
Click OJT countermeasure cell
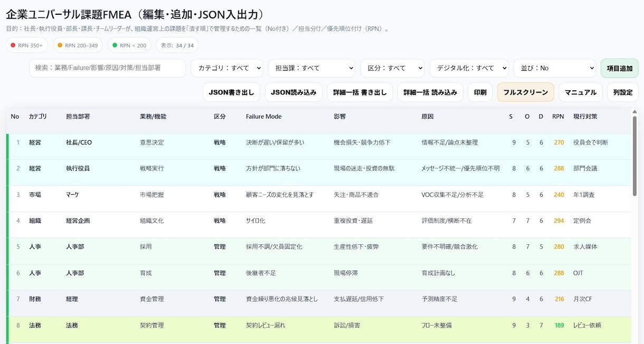(x=579, y=273)
